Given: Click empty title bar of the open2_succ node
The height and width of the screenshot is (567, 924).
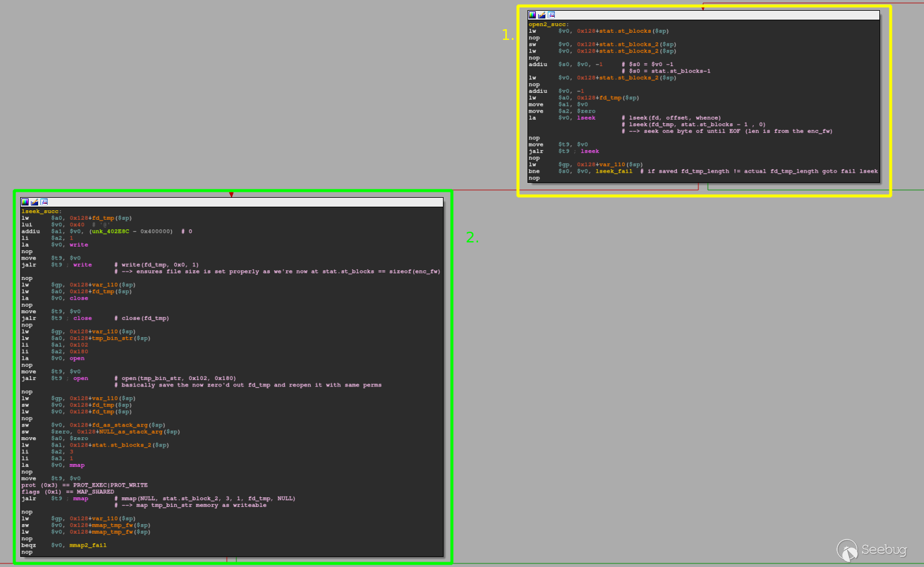Looking at the screenshot, I should point(714,15).
